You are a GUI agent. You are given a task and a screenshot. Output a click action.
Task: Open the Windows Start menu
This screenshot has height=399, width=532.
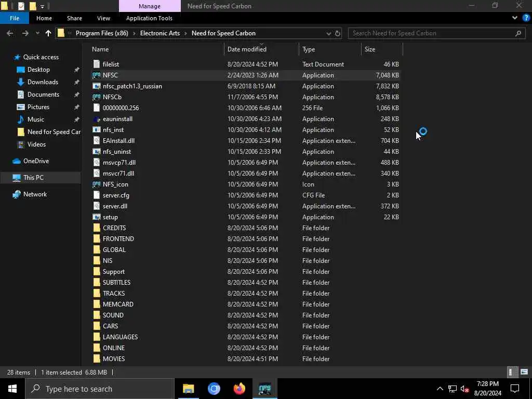(x=12, y=389)
